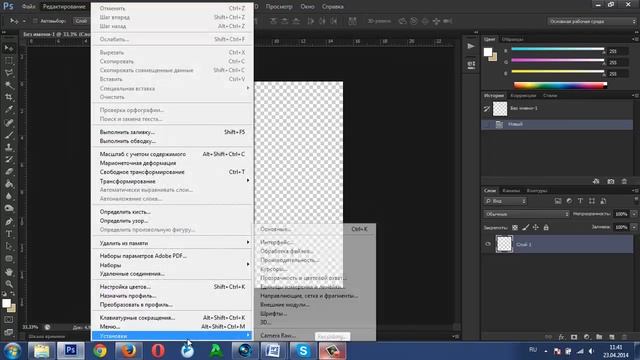Switch to the Каналы tab

coord(511,191)
